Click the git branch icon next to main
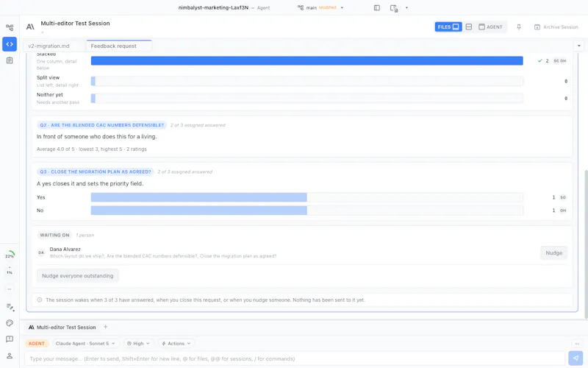Image resolution: width=588 pixels, height=368 pixels. (x=301, y=7)
